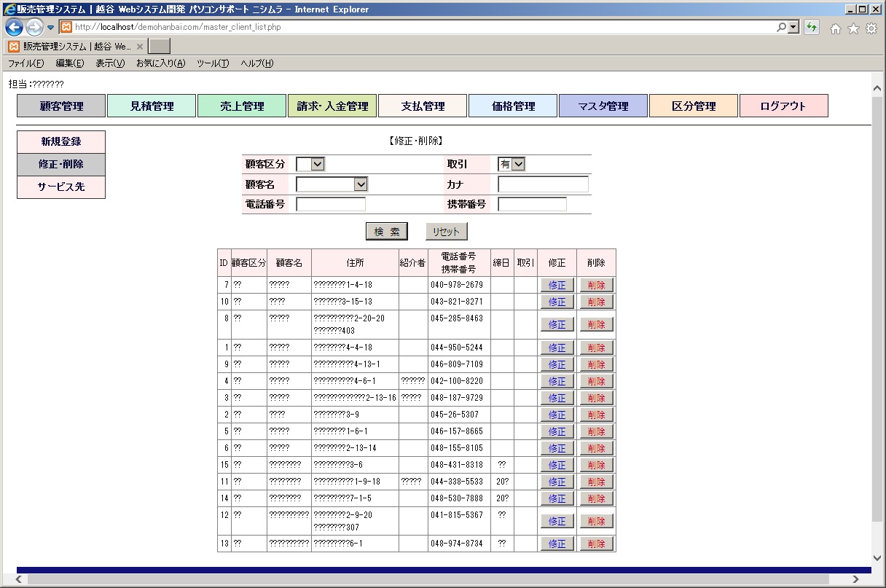Open the ツール(T) menu
This screenshot has height=588, width=886.
click(213, 63)
